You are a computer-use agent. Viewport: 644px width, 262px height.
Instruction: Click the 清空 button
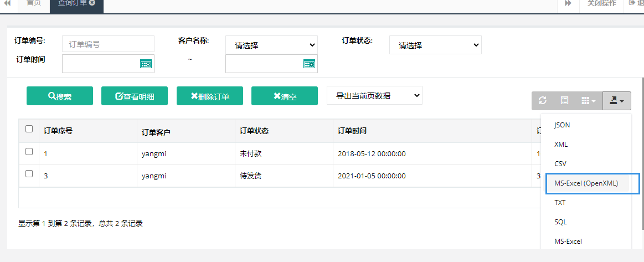point(284,96)
